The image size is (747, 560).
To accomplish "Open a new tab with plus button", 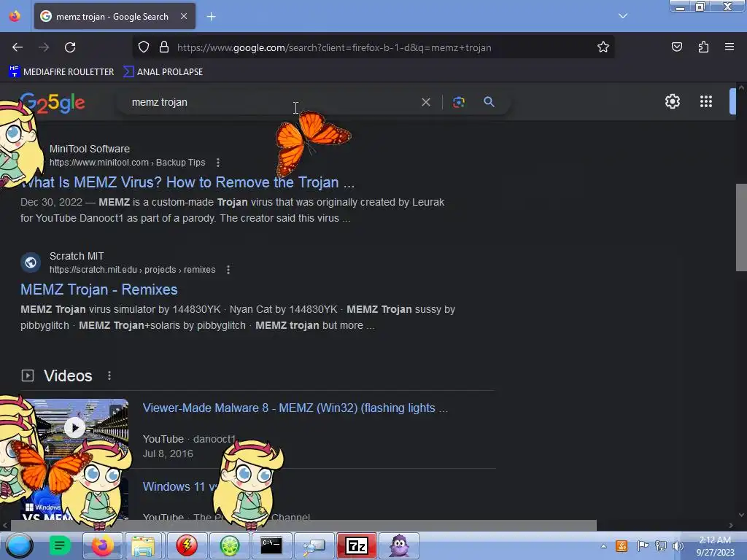I will 211,17.
